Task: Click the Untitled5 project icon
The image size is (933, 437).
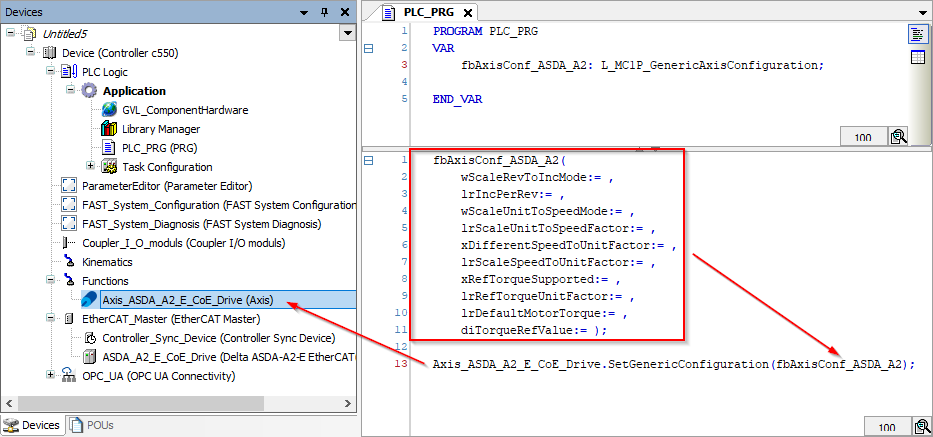Action: click(29, 34)
